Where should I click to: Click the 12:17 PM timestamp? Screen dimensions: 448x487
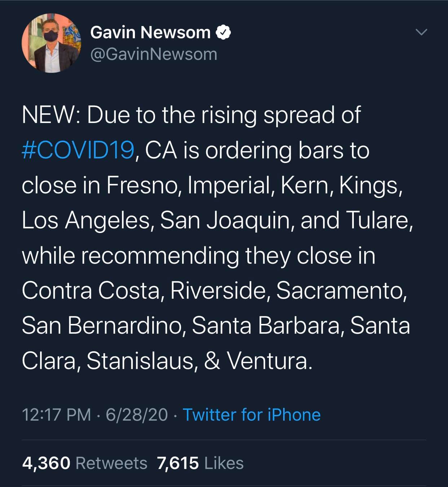[56, 414]
